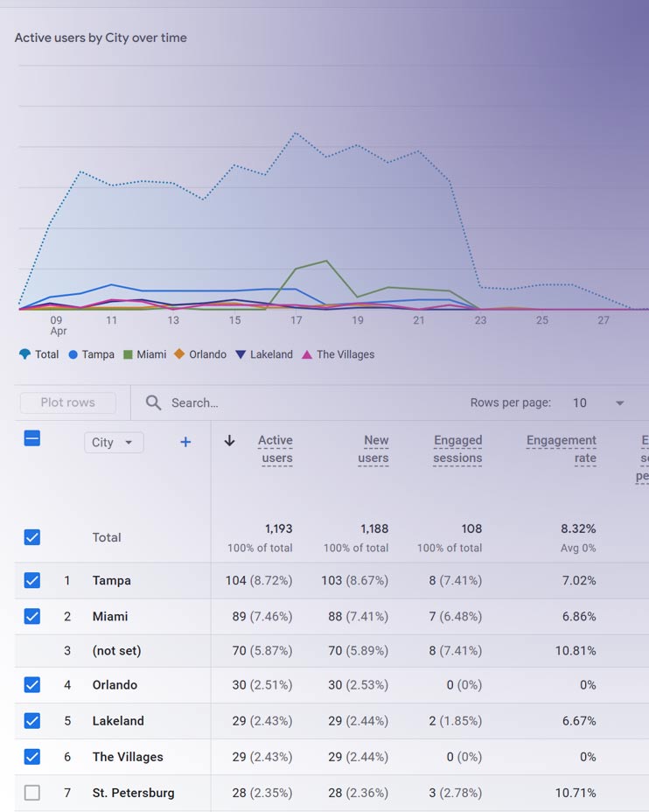Open the City dimension dropdown
Viewport: 649px width, 812px height.
(x=114, y=442)
